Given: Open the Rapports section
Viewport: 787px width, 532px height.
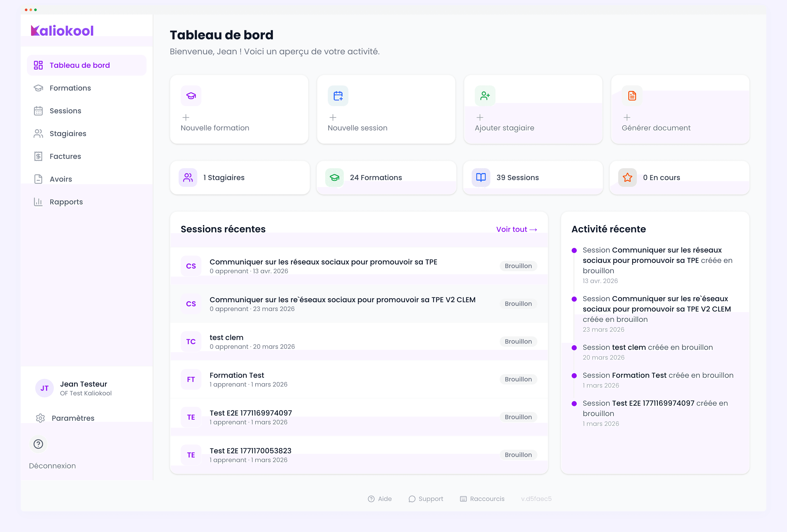Looking at the screenshot, I should pyautogui.click(x=66, y=201).
